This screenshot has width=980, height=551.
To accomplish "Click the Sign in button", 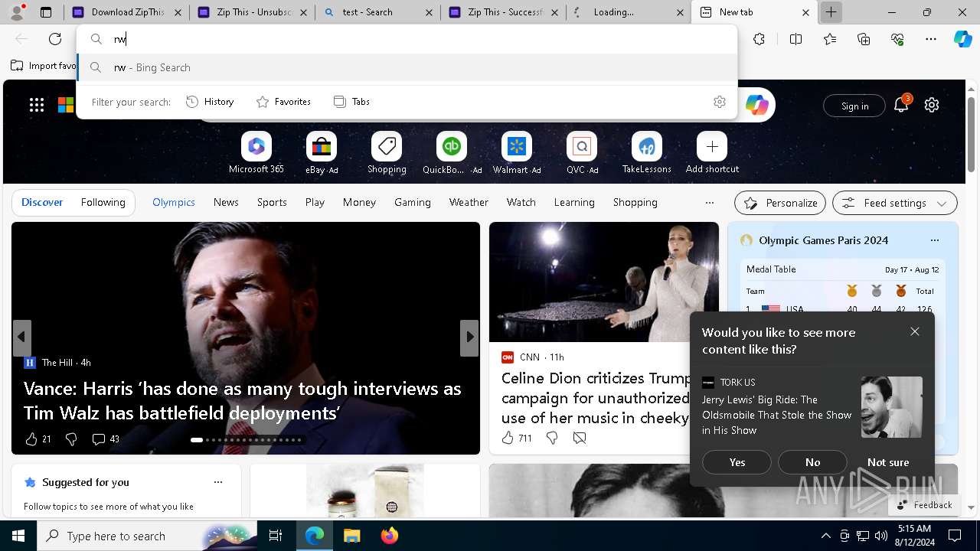I will 854,106.
